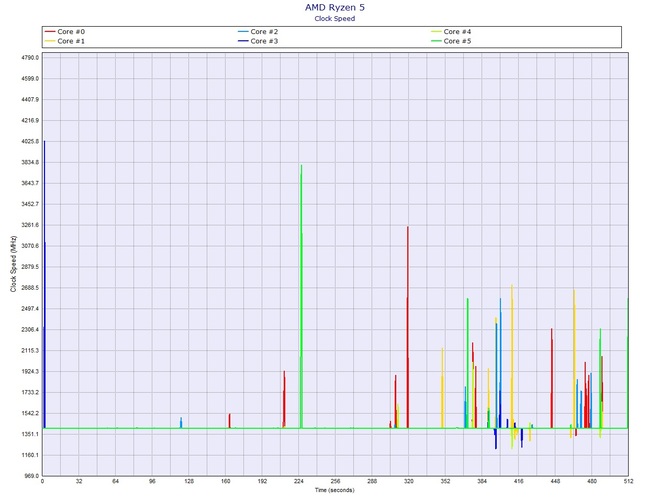Click the 2497.4 y-axis value

click(32, 309)
